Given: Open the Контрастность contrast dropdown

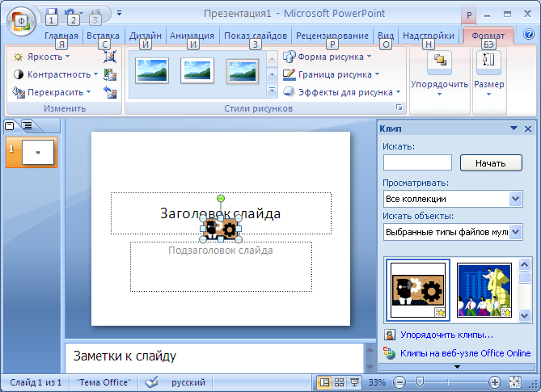Looking at the screenshot, I should [x=55, y=74].
